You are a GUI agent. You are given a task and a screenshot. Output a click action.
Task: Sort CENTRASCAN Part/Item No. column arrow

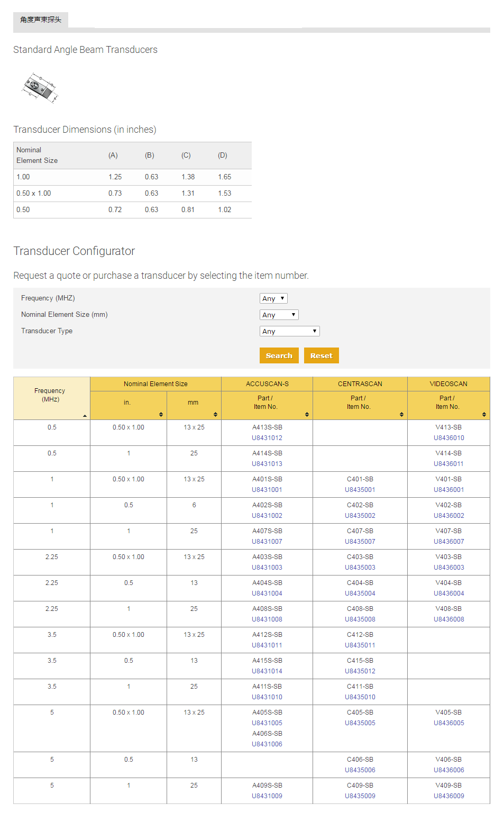(x=402, y=414)
